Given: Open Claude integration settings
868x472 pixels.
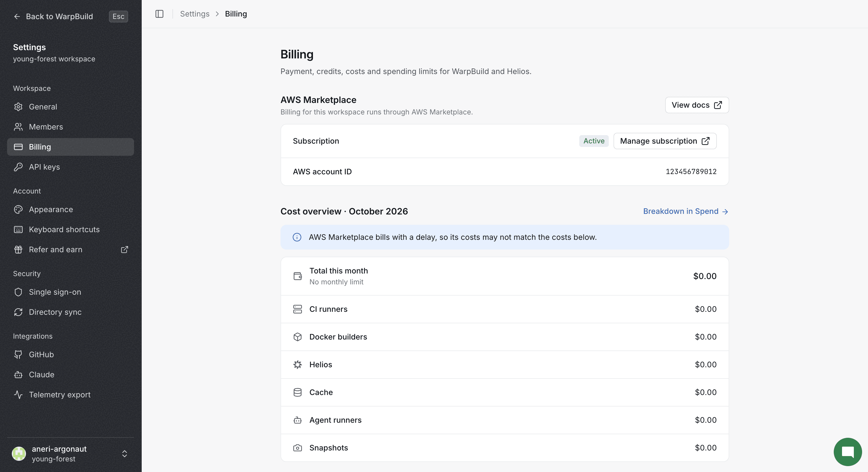Looking at the screenshot, I should pos(71,375).
